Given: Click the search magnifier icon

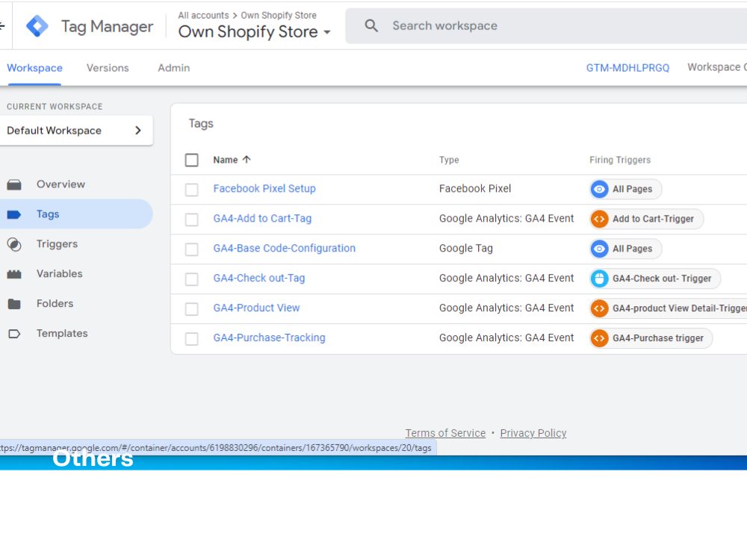Looking at the screenshot, I should coord(371,25).
